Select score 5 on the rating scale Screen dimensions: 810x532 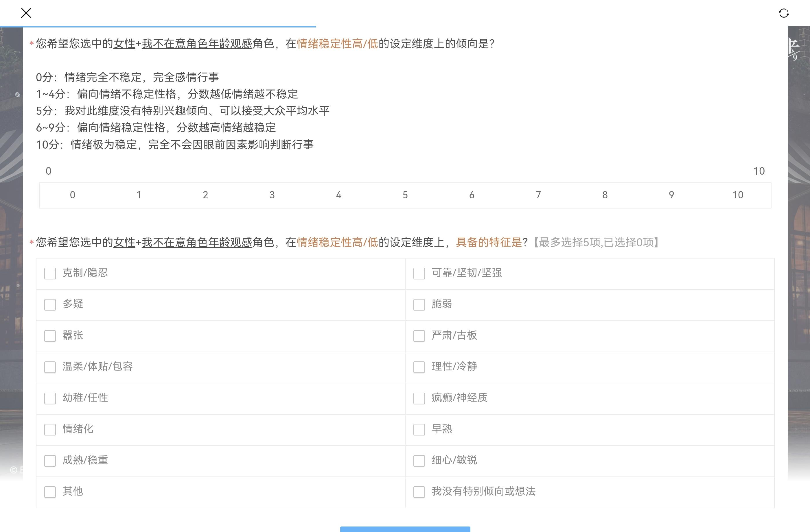[405, 195]
